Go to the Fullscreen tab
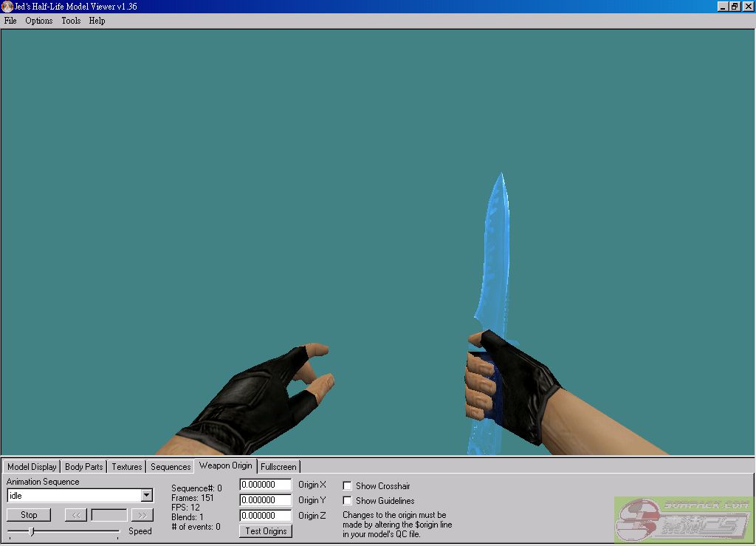 click(278, 467)
